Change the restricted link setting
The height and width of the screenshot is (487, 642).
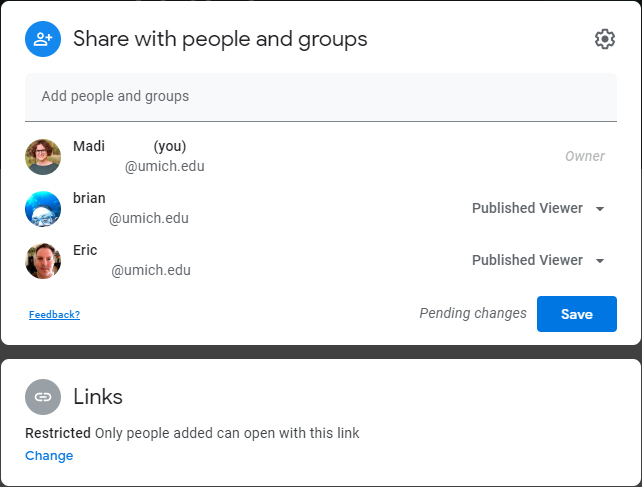49,455
